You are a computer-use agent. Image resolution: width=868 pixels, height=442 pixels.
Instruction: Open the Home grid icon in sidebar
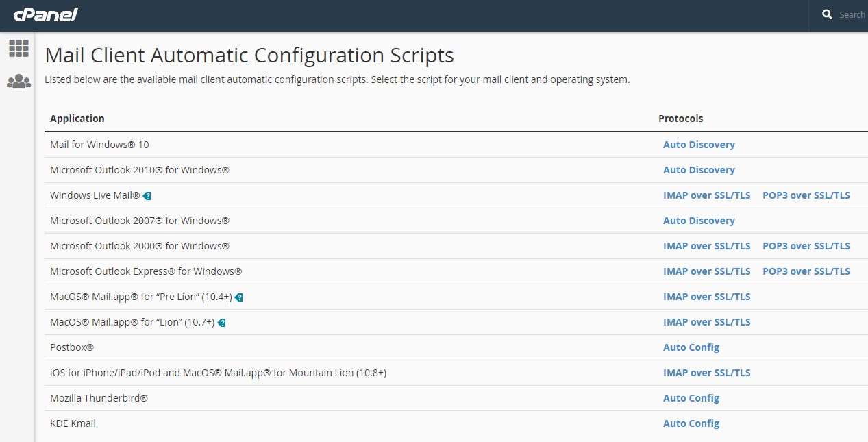[x=18, y=48]
